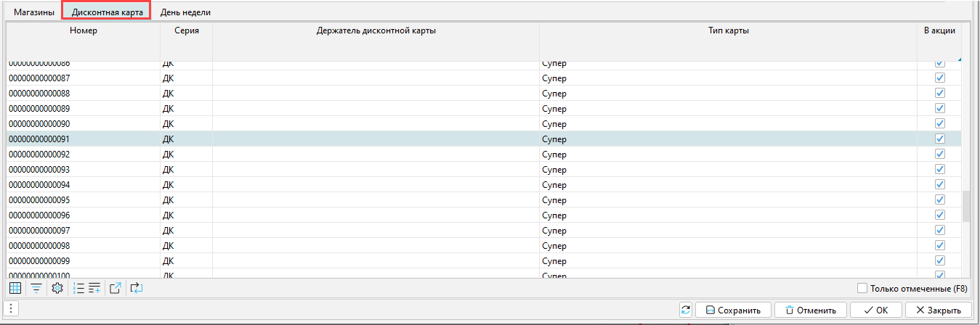
Task: Click the swap arrows icon in toolbar
Action: [137, 288]
